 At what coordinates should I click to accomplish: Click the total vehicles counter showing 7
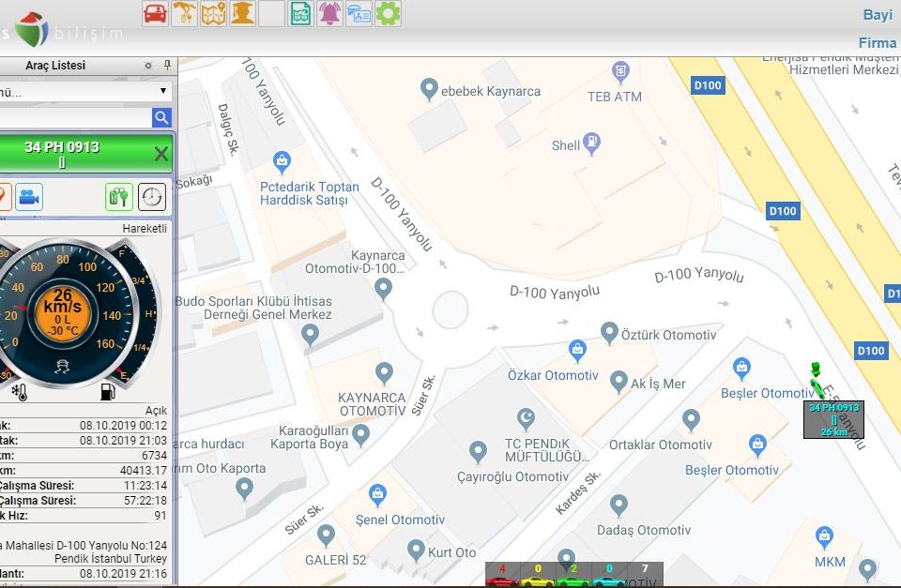(645, 574)
